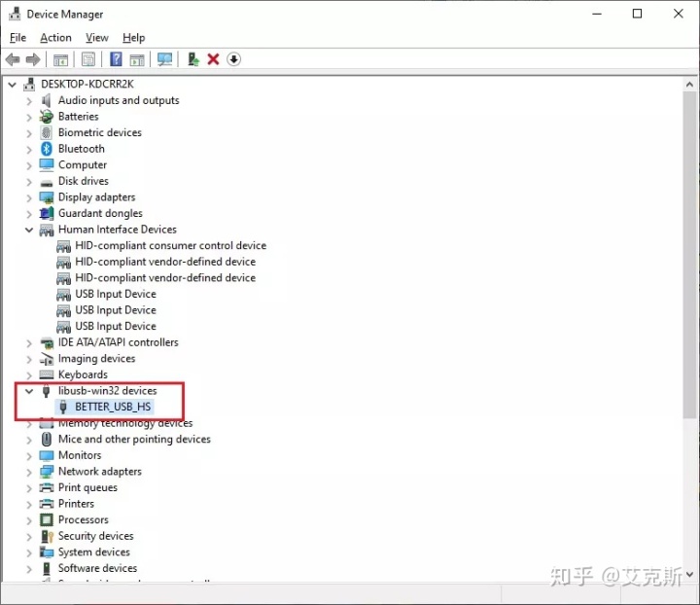Expand the IDE ATA/ATAPI controllers category
700x605 pixels.
(x=29, y=343)
